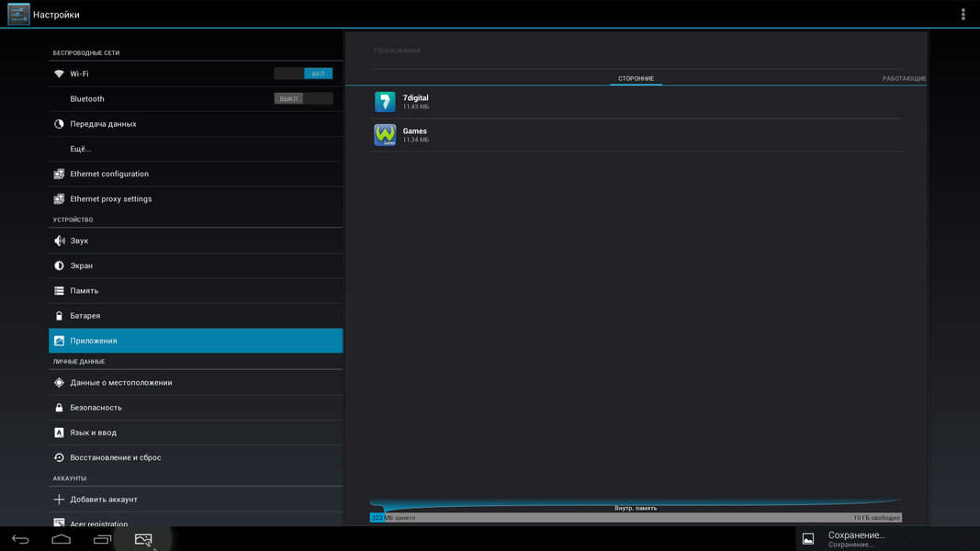Click the Настройки settings icon

(18, 15)
